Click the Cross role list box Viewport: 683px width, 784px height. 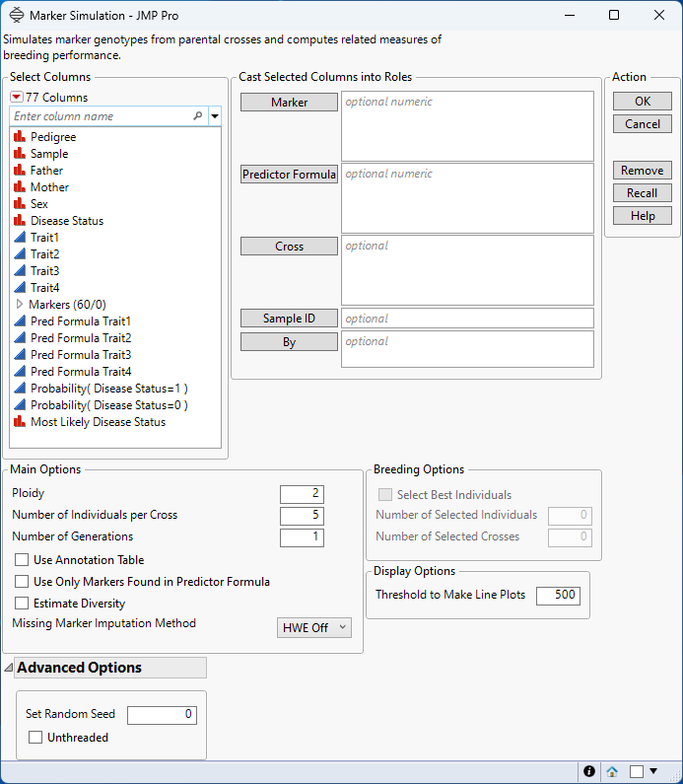tap(467, 270)
